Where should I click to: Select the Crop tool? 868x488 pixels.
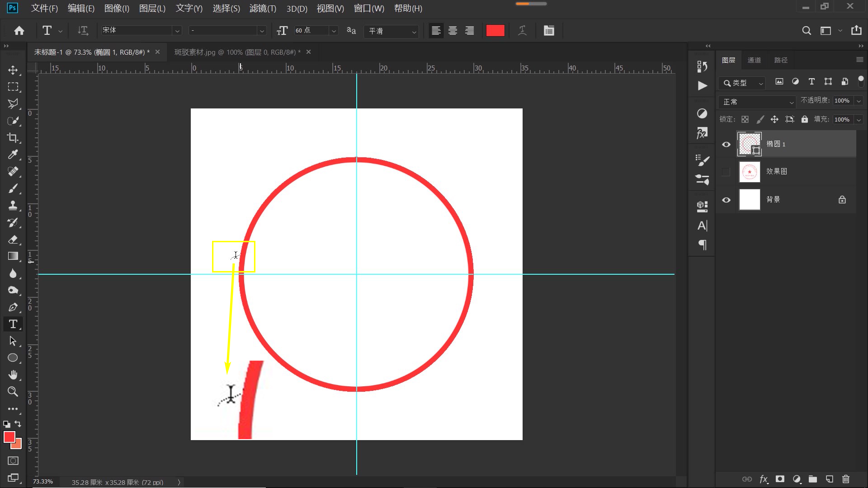(x=13, y=137)
